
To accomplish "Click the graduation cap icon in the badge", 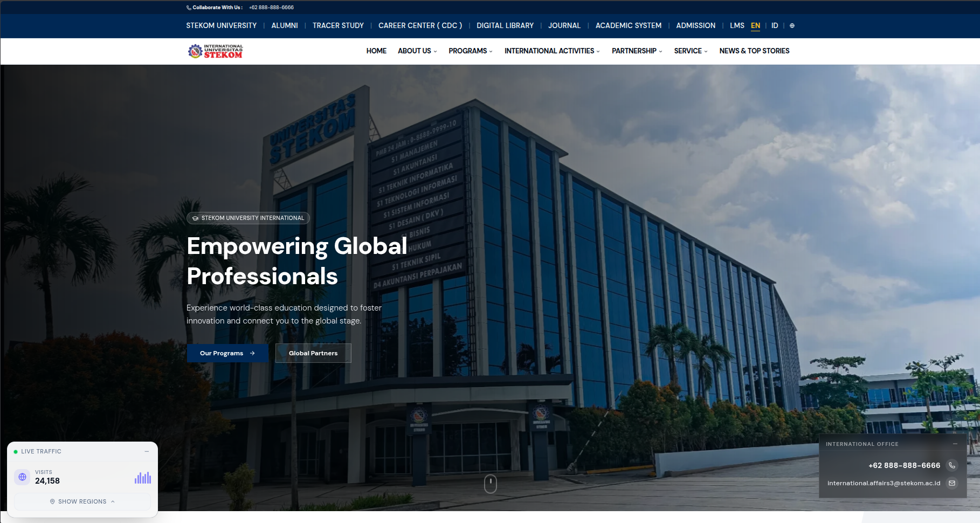I will (195, 218).
